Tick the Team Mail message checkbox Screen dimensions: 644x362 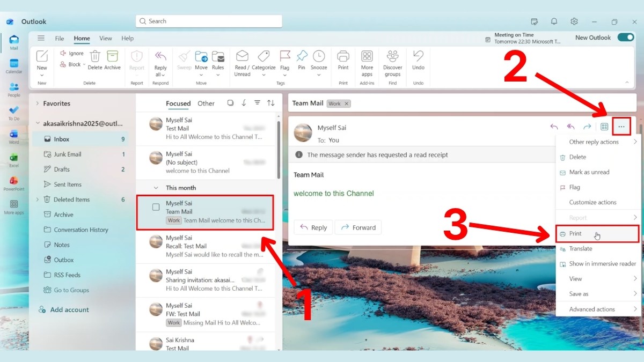[156, 207]
